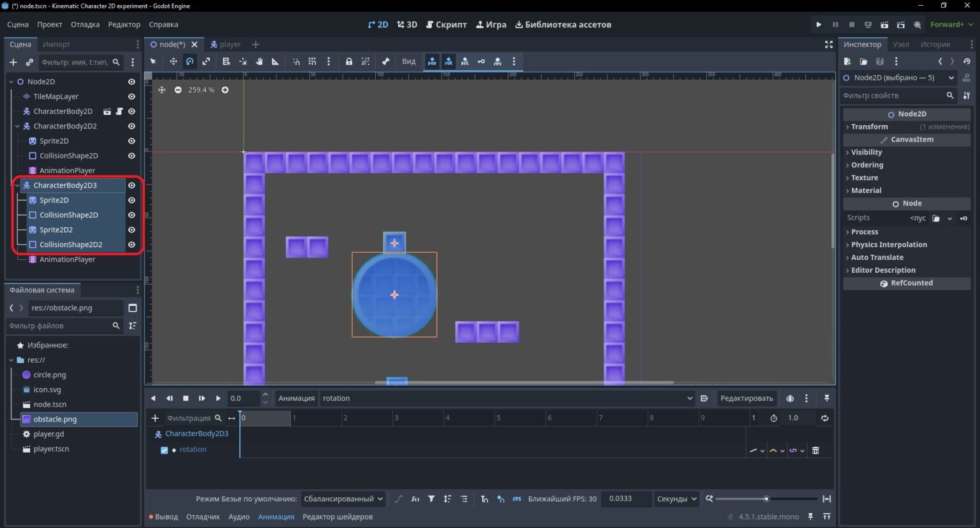
Task: Hide the CharacterBody2D2 node
Action: pyautogui.click(x=131, y=126)
